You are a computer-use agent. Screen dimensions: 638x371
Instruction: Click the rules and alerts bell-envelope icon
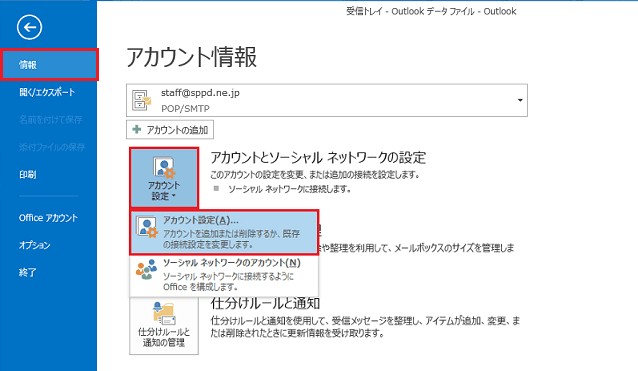pyautogui.click(x=164, y=314)
